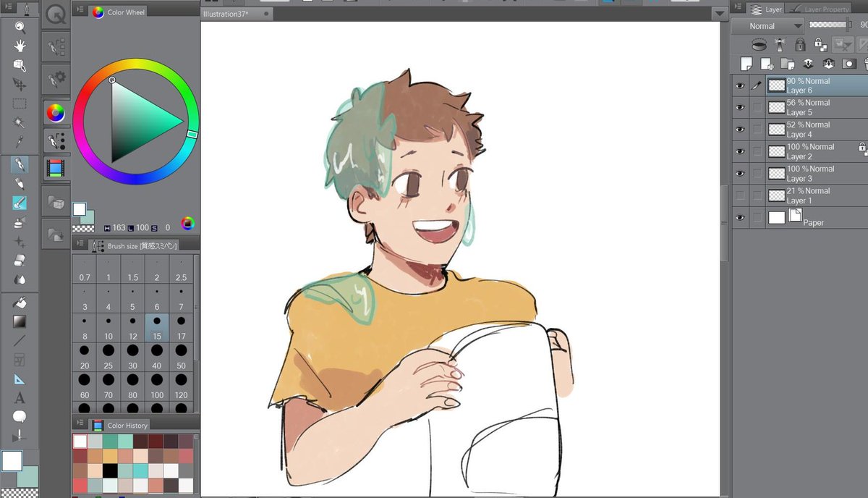Hide the Paper layer

click(740, 217)
